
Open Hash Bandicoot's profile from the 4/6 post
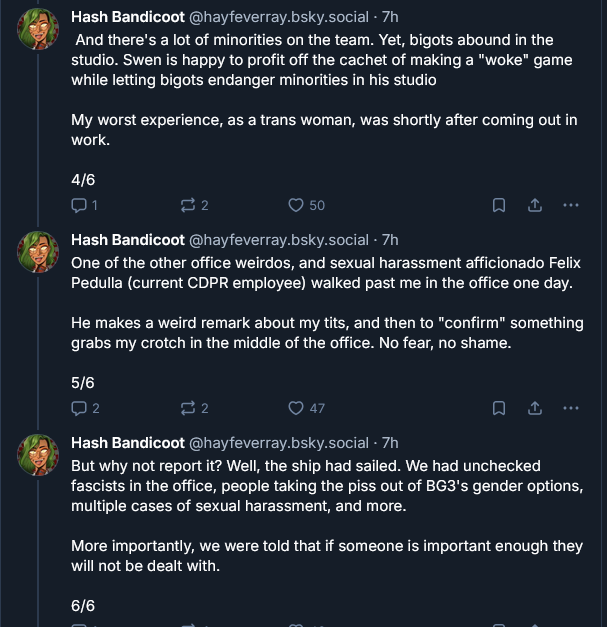coord(127,18)
